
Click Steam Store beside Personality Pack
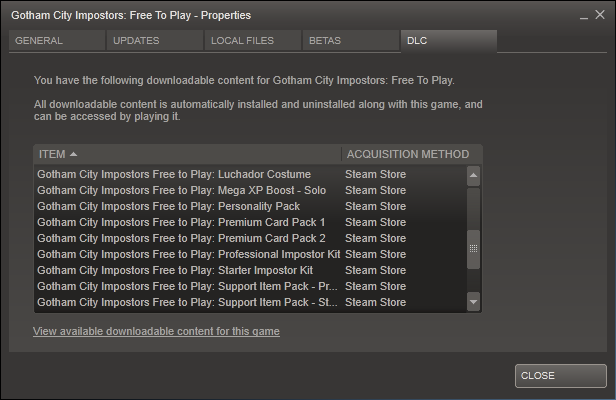pos(375,206)
